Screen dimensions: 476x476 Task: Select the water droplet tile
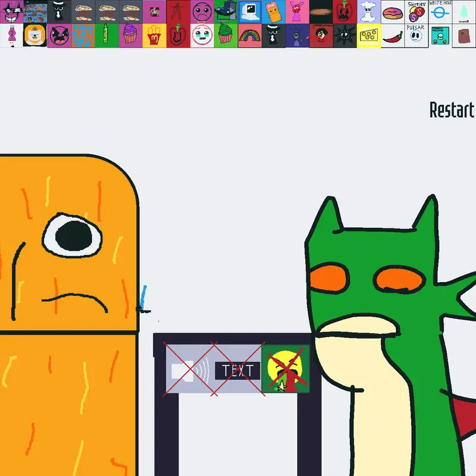pos(464,12)
